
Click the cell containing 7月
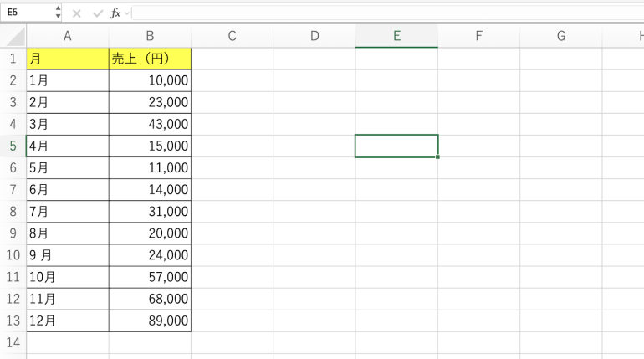(68, 212)
